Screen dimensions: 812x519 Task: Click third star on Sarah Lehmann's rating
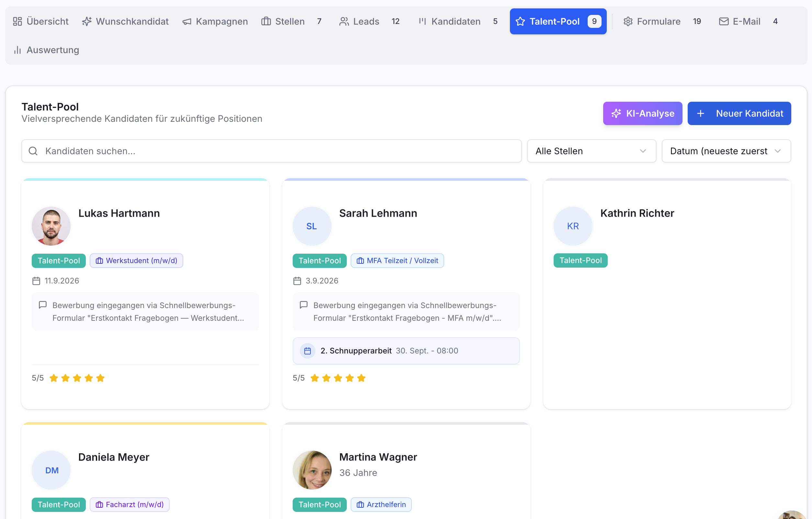point(338,378)
